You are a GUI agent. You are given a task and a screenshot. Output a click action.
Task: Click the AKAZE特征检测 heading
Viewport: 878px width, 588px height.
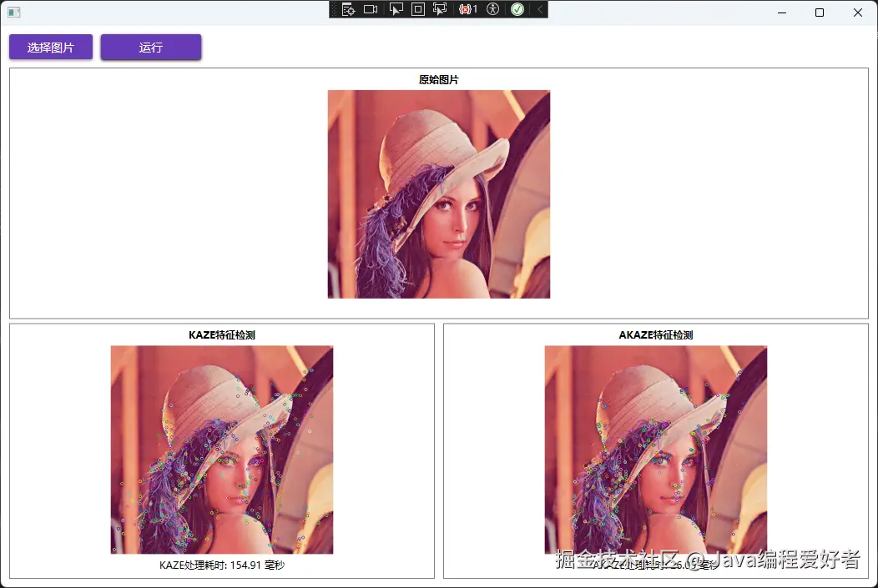point(656,335)
